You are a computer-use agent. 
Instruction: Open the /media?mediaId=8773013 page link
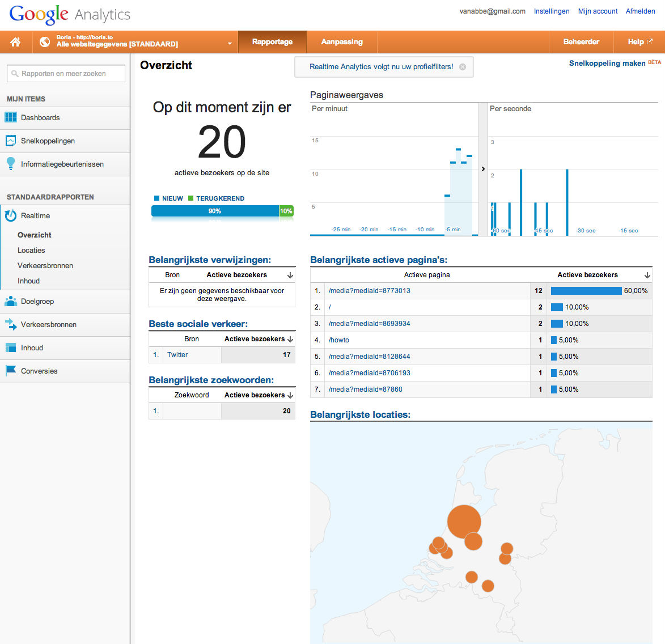369,291
